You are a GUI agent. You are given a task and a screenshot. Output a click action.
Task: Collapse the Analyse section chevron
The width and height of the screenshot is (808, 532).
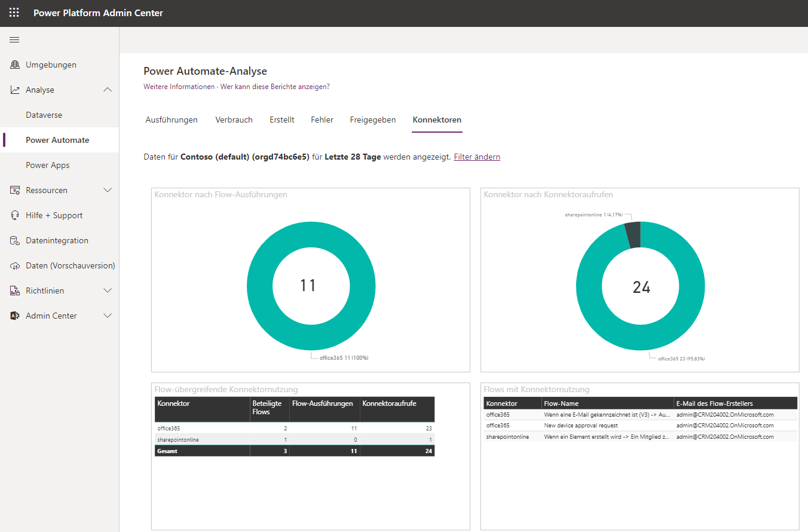coord(108,90)
